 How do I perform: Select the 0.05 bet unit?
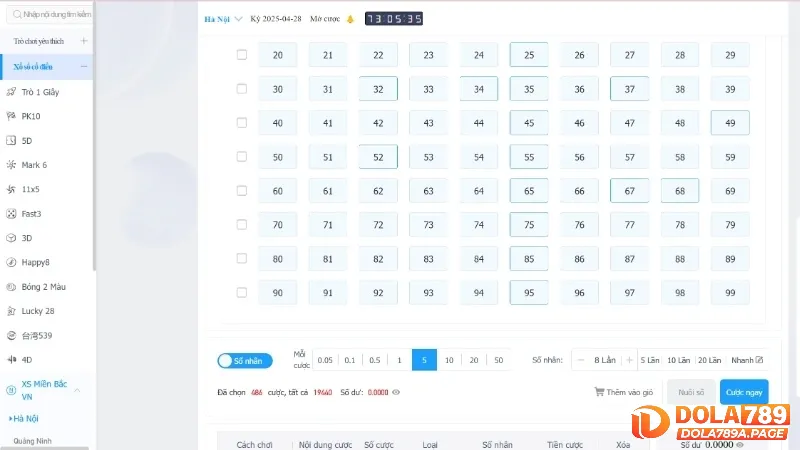(325, 360)
